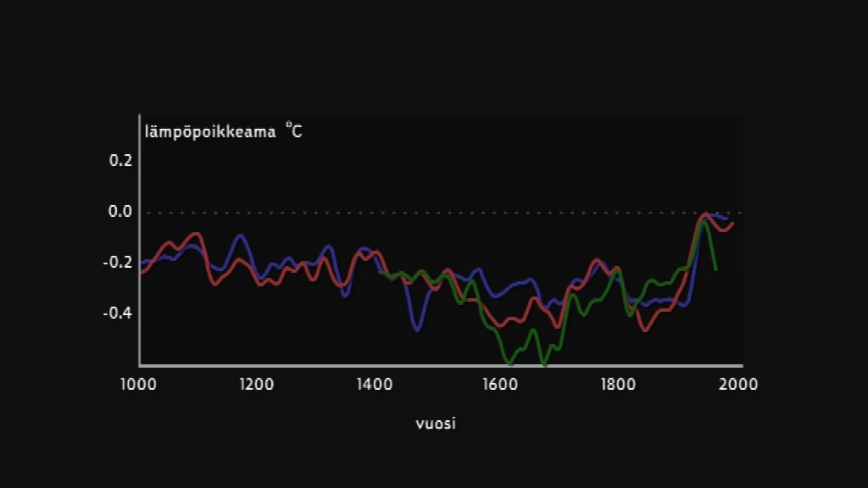868x488 pixels.
Task: Click the green line's lowest point near 1620
Action: (x=509, y=363)
